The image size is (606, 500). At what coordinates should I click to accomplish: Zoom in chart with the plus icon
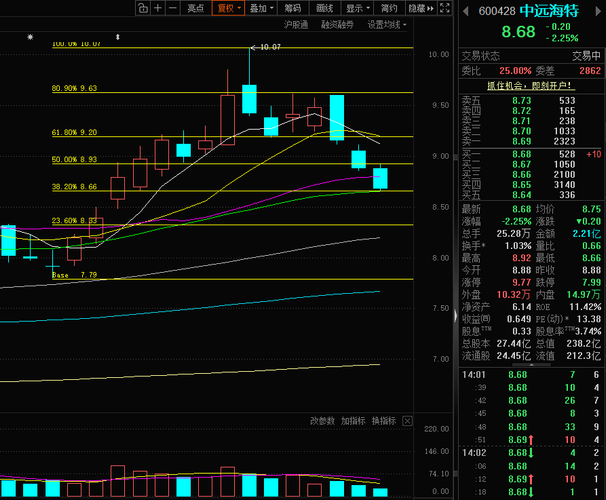tap(158, 8)
